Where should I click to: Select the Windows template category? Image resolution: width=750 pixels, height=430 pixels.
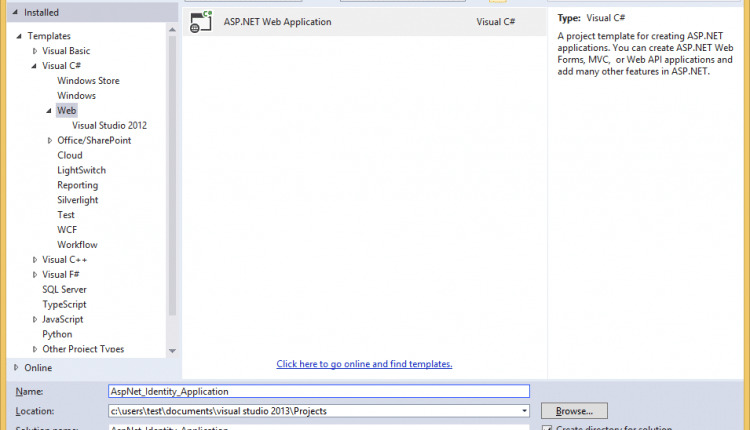pos(76,96)
